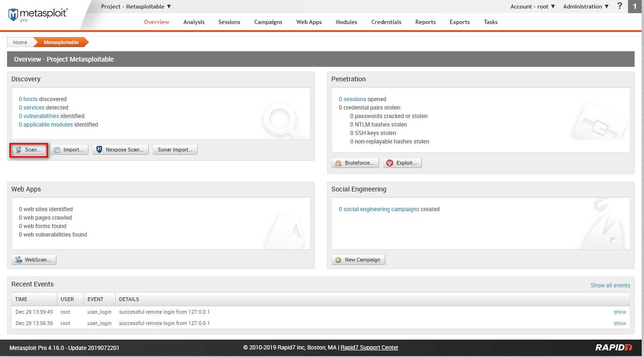644x357 pixels.
Task: Click the Metasploitable breadcrumb
Action: pyautogui.click(x=61, y=42)
